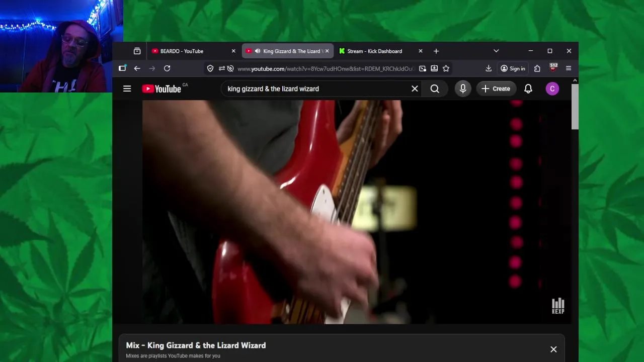Run the search with magnifier button
The image size is (644, 362).
point(435,88)
